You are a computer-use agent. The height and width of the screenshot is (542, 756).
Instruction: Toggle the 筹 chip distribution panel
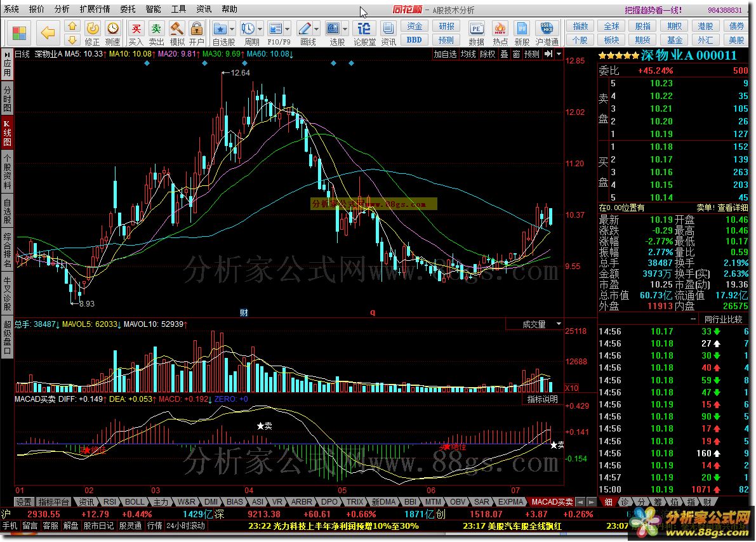659,502
